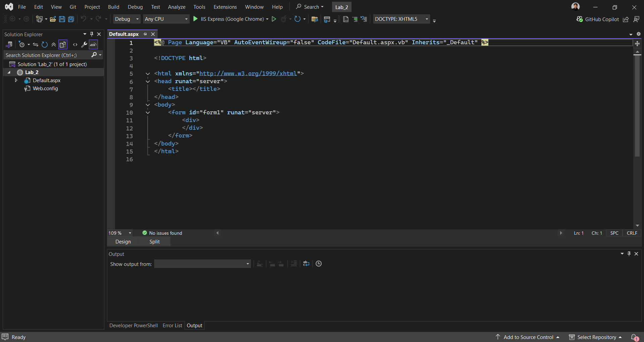The width and height of the screenshot is (644, 342).
Task: Collapse the Lab_2 project node
Action: 9,72
